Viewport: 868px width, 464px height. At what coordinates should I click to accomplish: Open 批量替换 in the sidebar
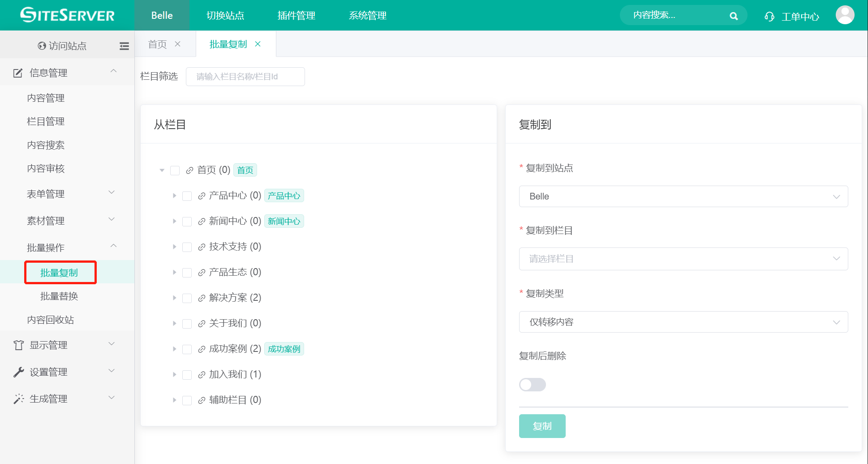point(59,296)
